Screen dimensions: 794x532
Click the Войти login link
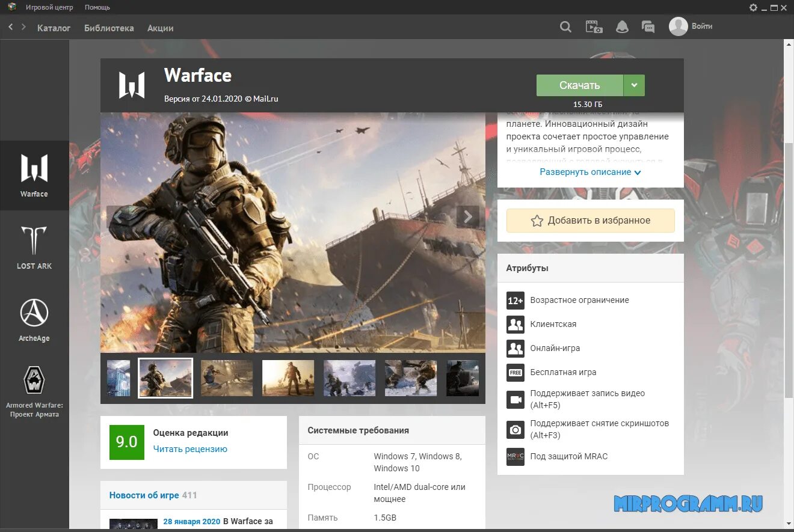(702, 26)
